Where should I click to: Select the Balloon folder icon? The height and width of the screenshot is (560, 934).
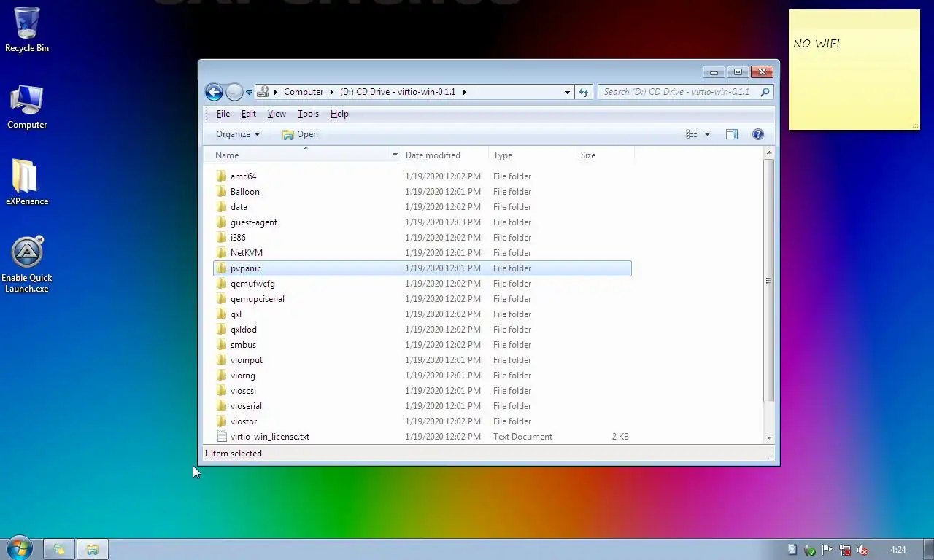(x=222, y=192)
